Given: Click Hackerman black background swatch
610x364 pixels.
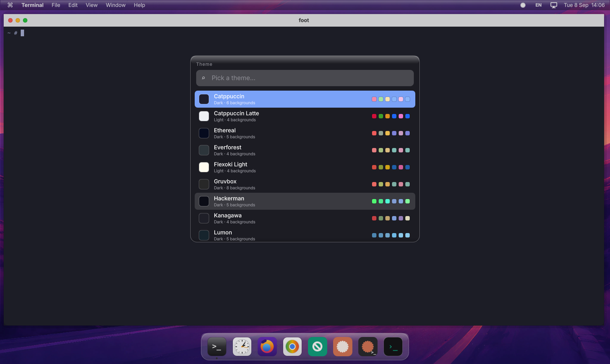Looking at the screenshot, I should click(x=204, y=201).
